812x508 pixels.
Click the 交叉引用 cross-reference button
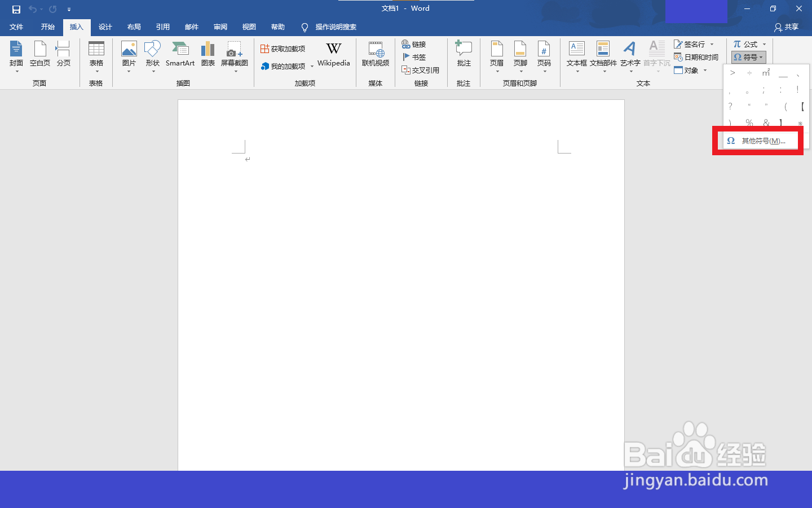tap(420, 70)
